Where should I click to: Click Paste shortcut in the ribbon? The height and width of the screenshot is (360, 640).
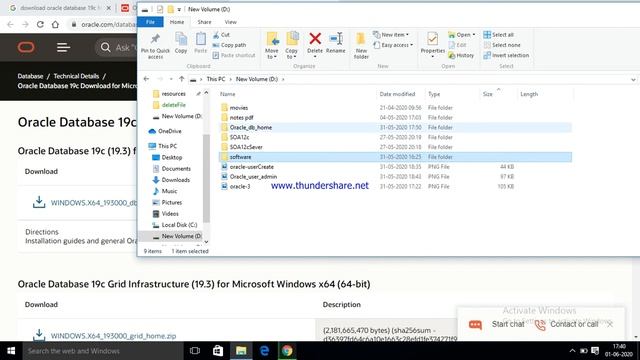click(234, 55)
